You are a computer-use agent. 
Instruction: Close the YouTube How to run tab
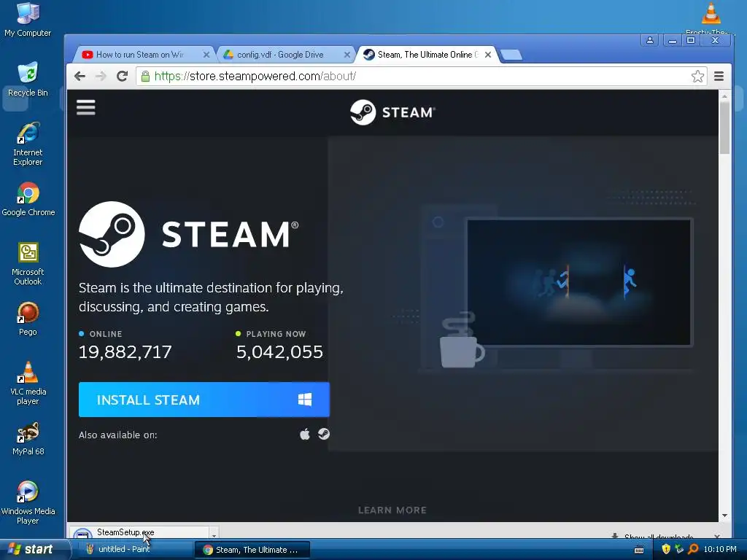[x=206, y=55]
